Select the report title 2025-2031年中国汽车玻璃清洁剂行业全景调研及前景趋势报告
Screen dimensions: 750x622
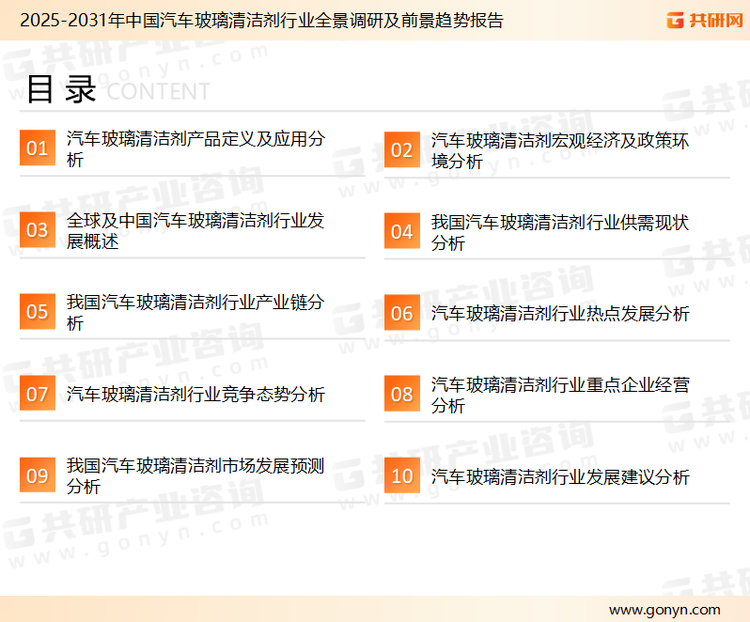[262, 20]
